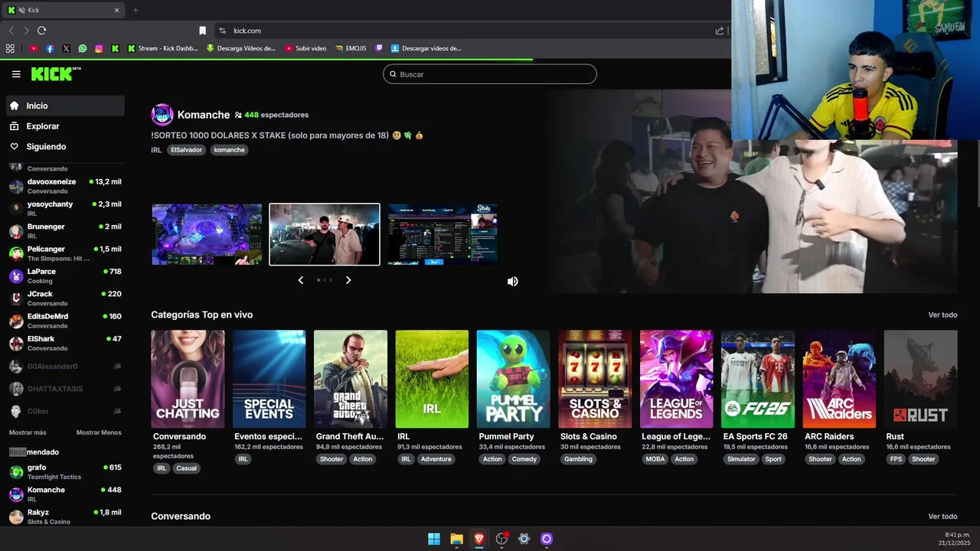
Task: Open ElShark channel in sidebar
Action: [x=65, y=343]
